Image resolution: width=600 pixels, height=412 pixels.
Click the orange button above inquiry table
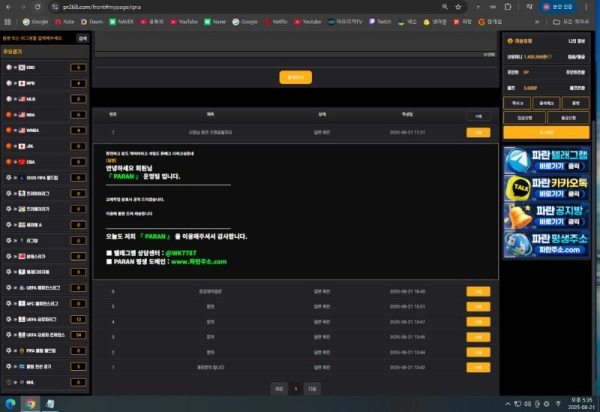(295, 76)
